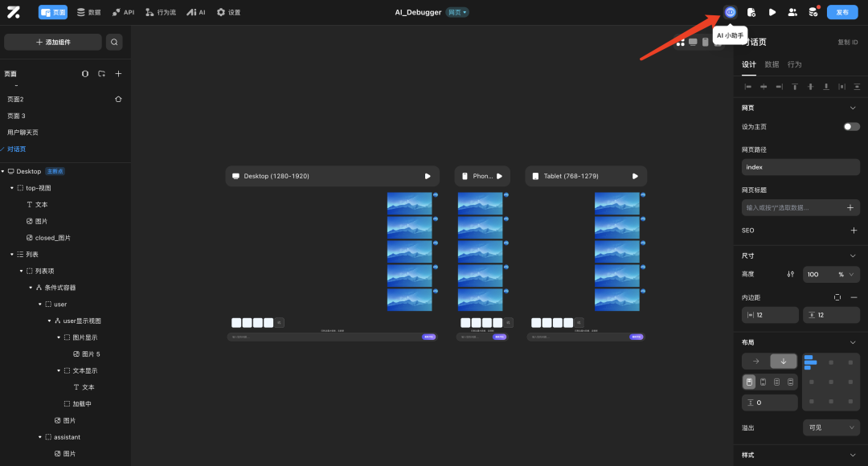
Task: Toggle the 设为主页 switch
Action: 851,127
